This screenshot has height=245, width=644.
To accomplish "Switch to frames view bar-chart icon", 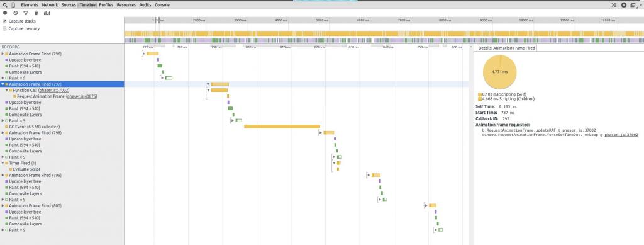I will click(x=47, y=13).
